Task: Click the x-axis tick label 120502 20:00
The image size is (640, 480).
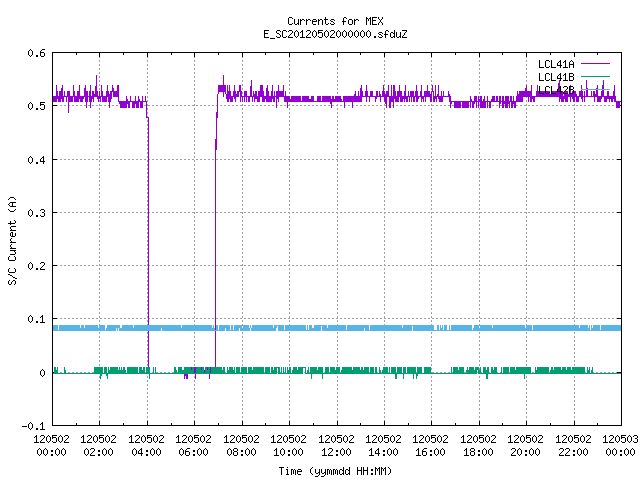Action: click(525, 446)
